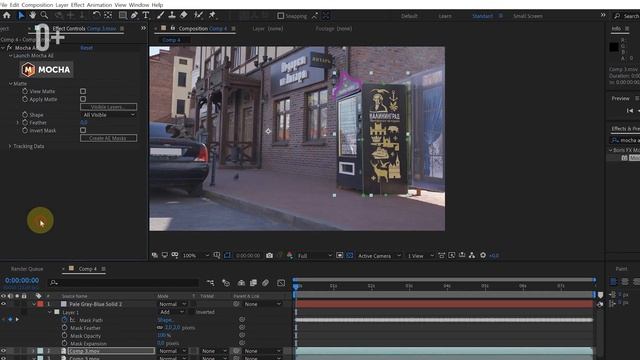640x360 pixels.
Task: Click the Frame Blending icon in timeline
Action: pos(253,282)
